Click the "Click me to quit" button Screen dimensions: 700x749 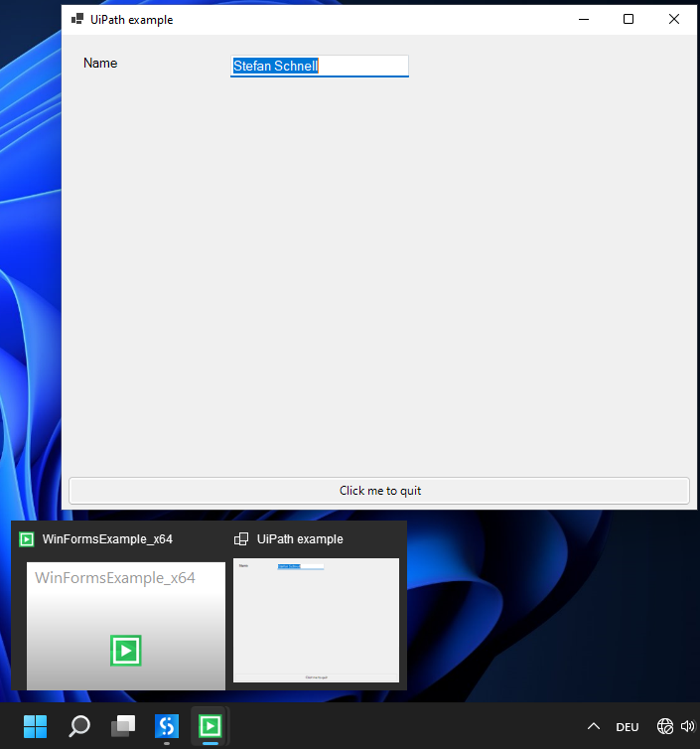tap(379, 491)
